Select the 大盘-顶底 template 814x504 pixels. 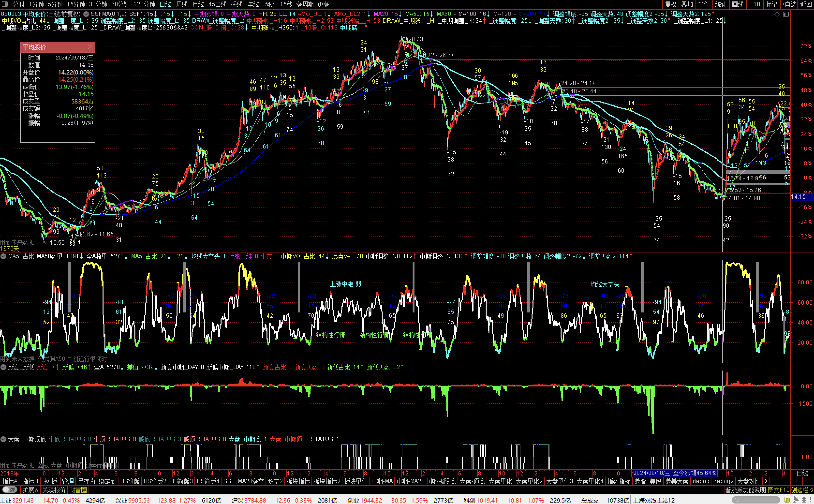point(472,481)
